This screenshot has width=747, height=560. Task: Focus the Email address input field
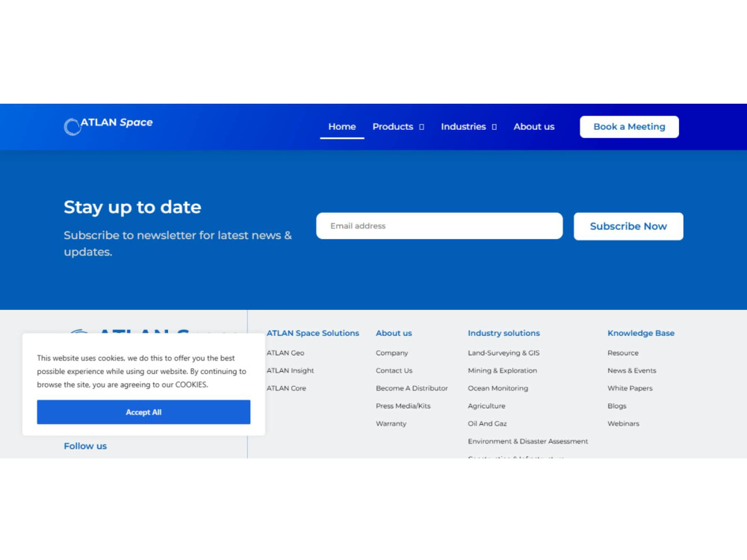(439, 225)
